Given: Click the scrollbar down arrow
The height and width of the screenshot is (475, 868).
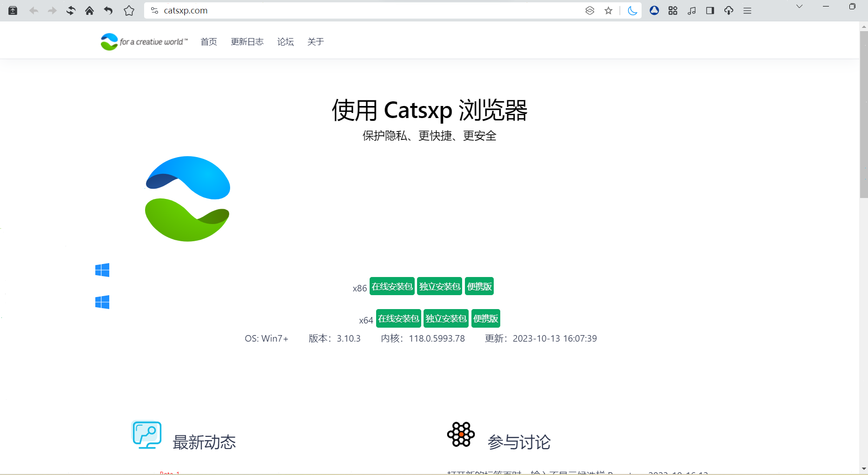Looking at the screenshot, I should pos(864,469).
